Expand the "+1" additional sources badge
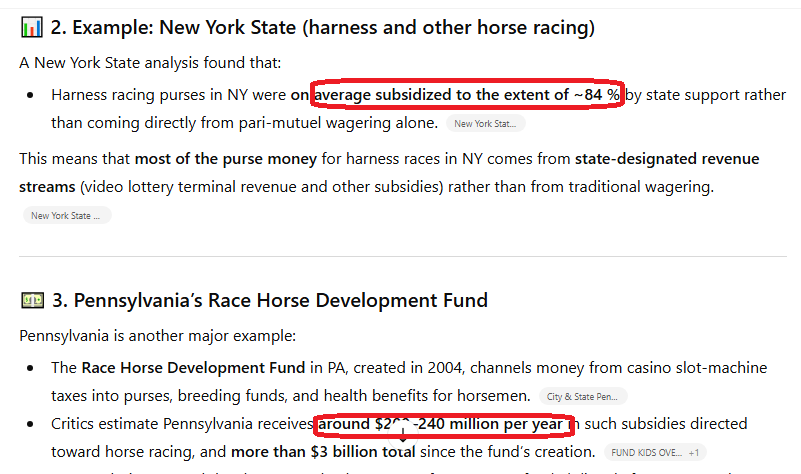The height and width of the screenshot is (474, 801). (695, 452)
